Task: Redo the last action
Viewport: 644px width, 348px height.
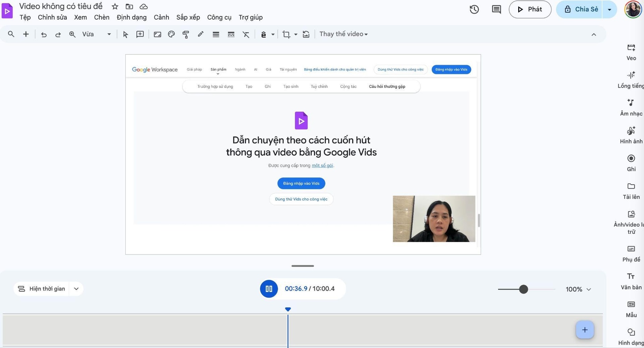Action: click(58, 34)
